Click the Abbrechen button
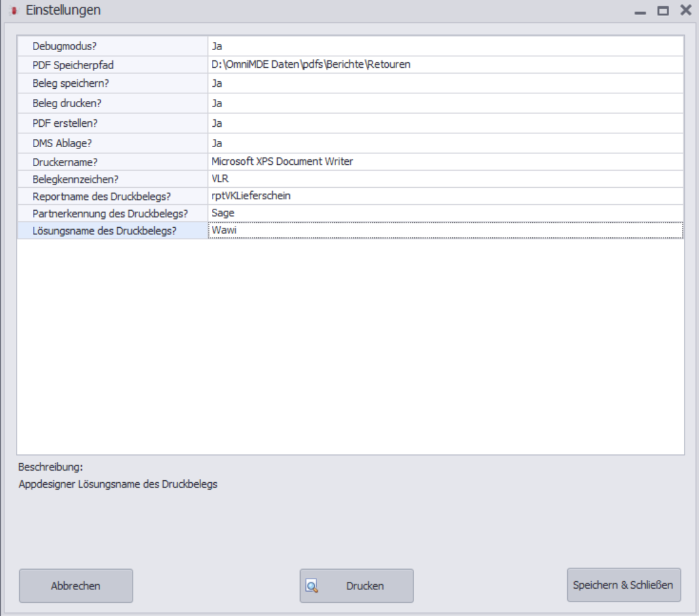 tap(75, 586)
